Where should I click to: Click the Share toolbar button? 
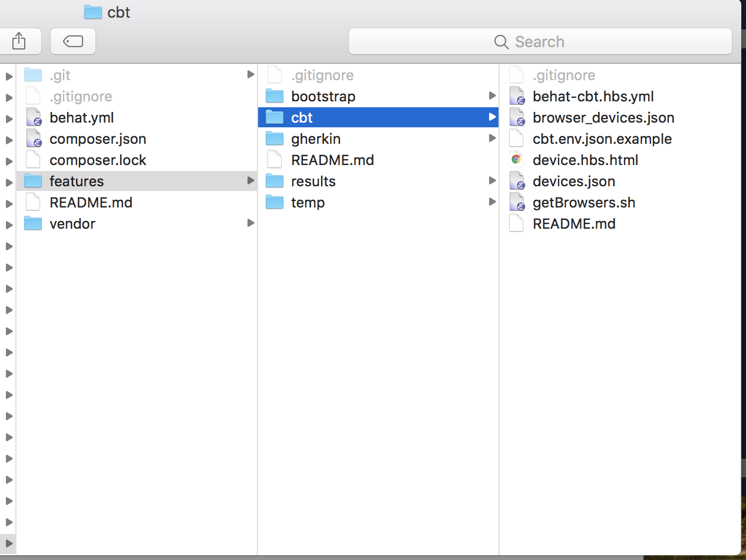tap(19, 41)
